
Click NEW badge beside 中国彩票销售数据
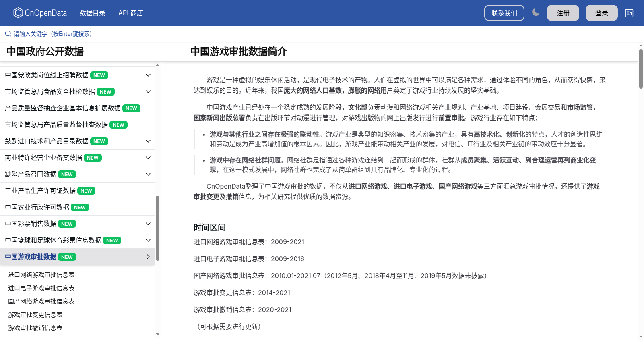coord(67,224)
